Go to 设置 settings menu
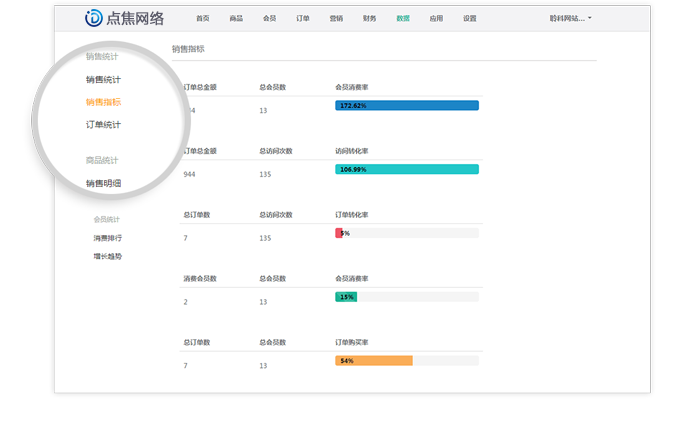Viewport: 678px width, 433px height. pos(470,19)
